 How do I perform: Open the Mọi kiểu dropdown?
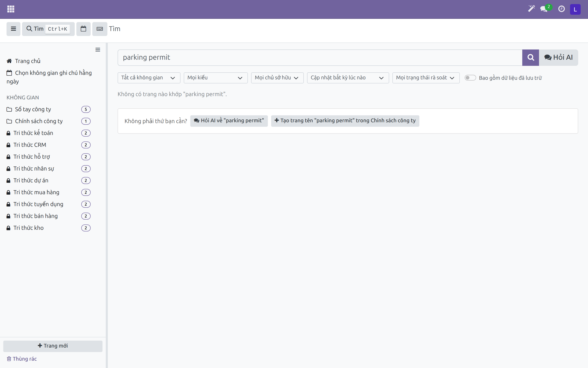(x=216, y=78)
